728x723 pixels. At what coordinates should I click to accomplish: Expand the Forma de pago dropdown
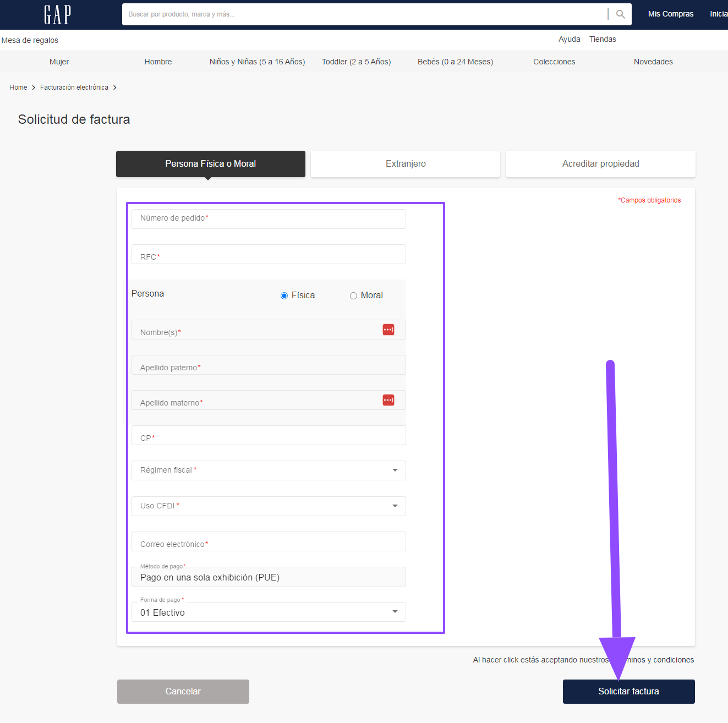point(269,612)
